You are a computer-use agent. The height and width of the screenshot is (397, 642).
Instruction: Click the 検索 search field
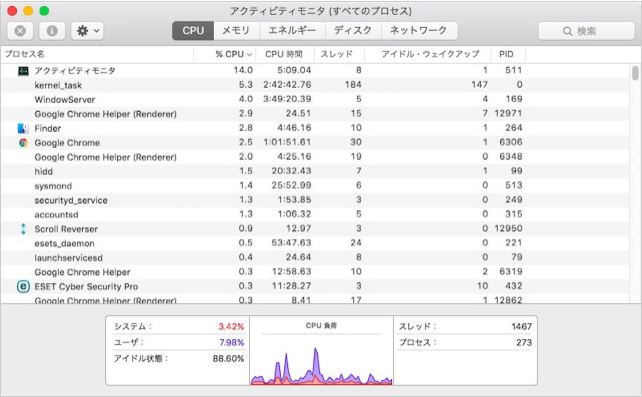click(586, 31)
